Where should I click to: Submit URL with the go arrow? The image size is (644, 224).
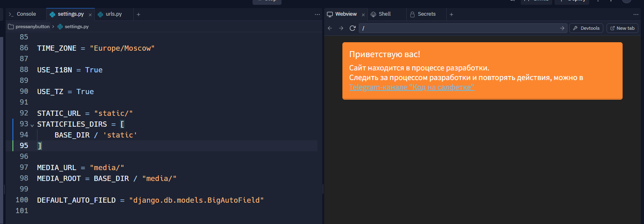(562, 28)
